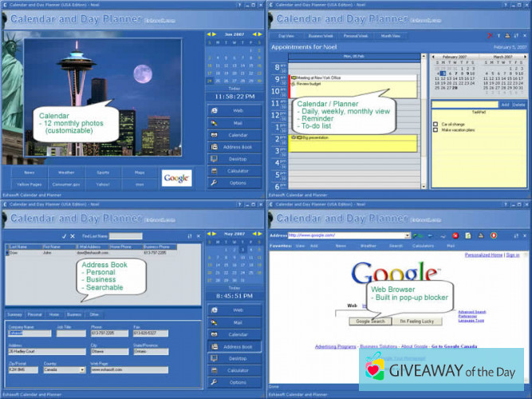Click the green Go arrows in the browser toolbar

coord(418,235)
